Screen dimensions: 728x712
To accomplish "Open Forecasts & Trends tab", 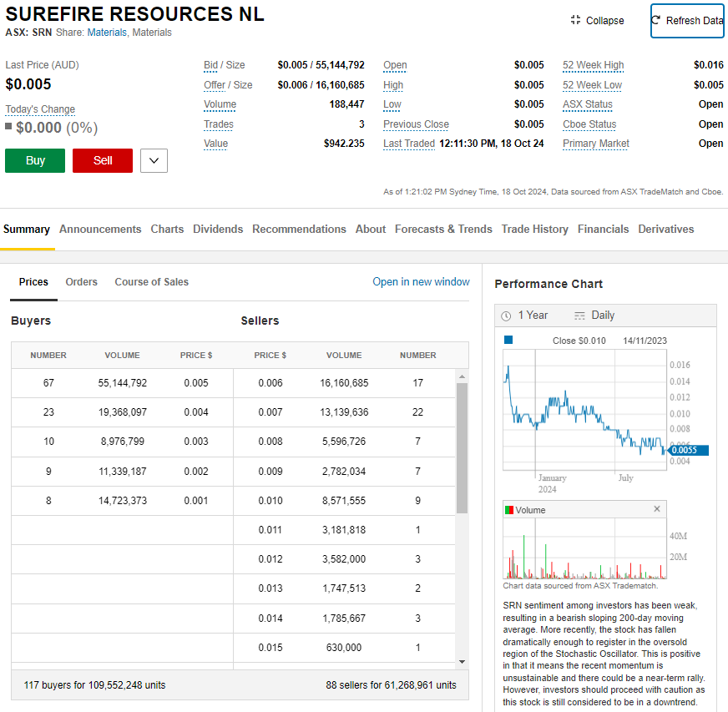I will tap(443, 230).
